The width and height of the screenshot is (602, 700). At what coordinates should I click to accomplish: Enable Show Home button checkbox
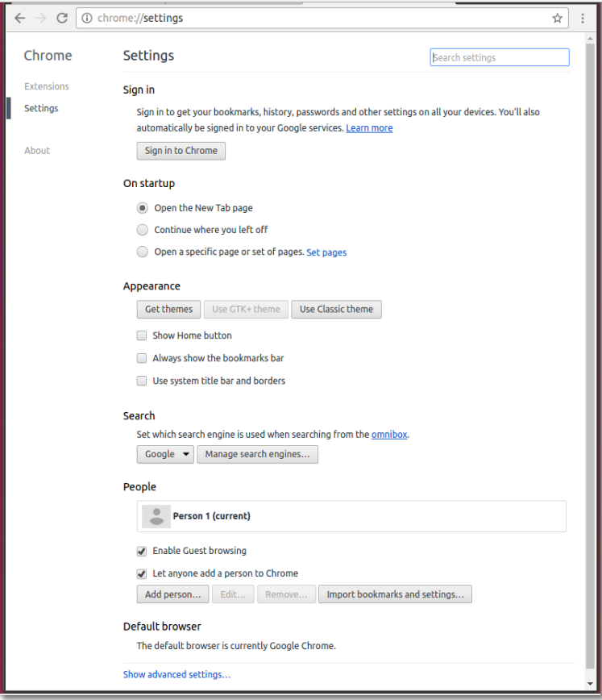point(142,335)
